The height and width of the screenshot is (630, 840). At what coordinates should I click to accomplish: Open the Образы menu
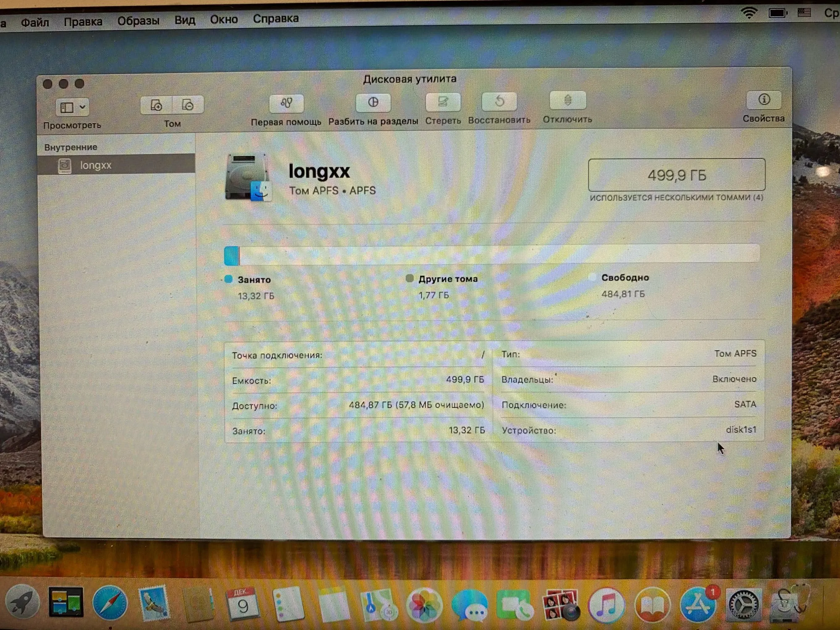(x=138, y=21)
